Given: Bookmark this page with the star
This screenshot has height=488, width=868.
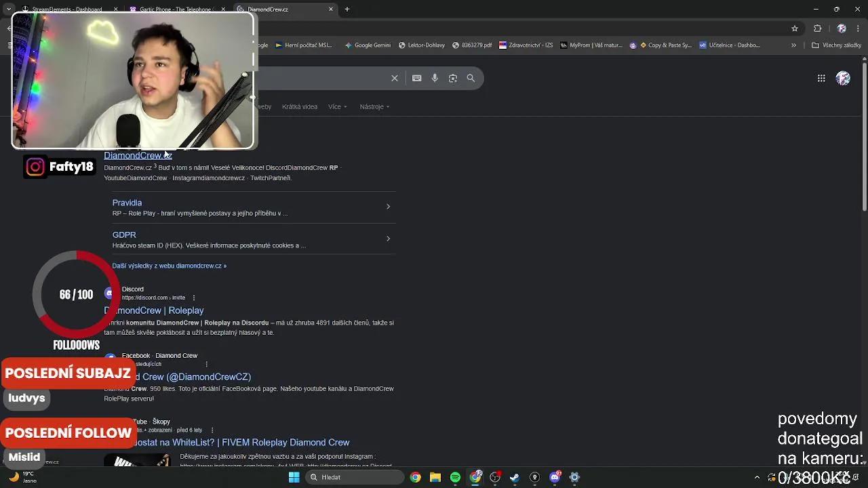Looking at the screenshot, I should pyautogui.click(x=795, y=28).
